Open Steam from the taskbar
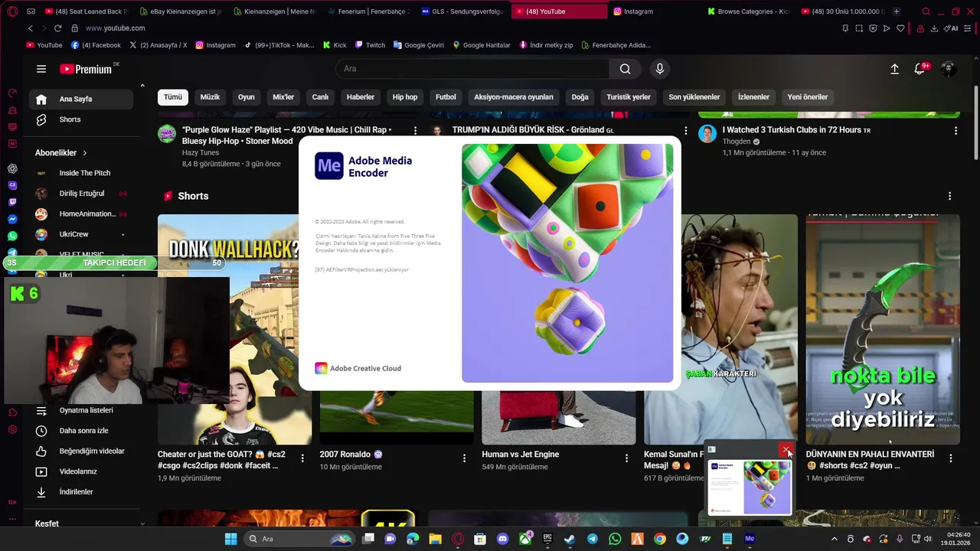Image resolution: width=980 pixels, height=551 pixels. click(570, 539)
